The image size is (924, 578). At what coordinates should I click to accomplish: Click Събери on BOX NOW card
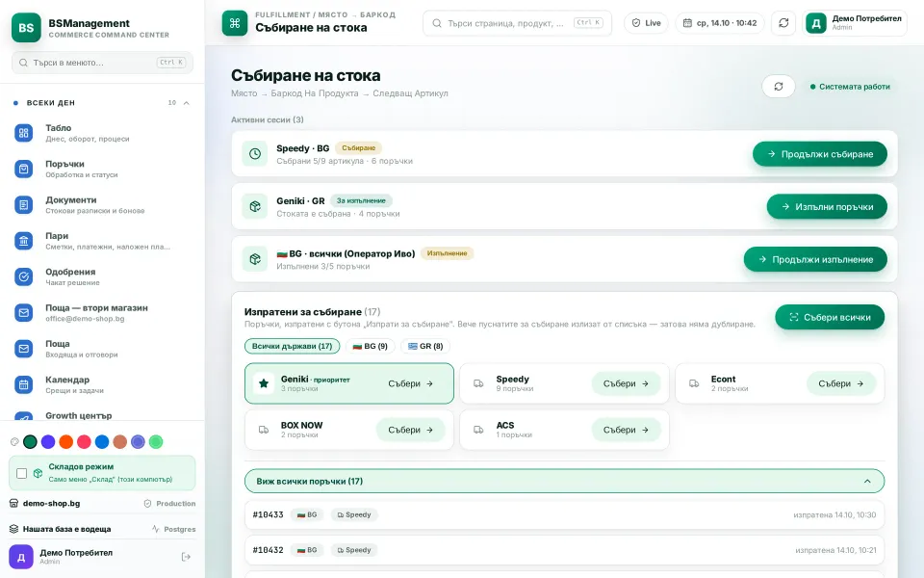point(411,430)
